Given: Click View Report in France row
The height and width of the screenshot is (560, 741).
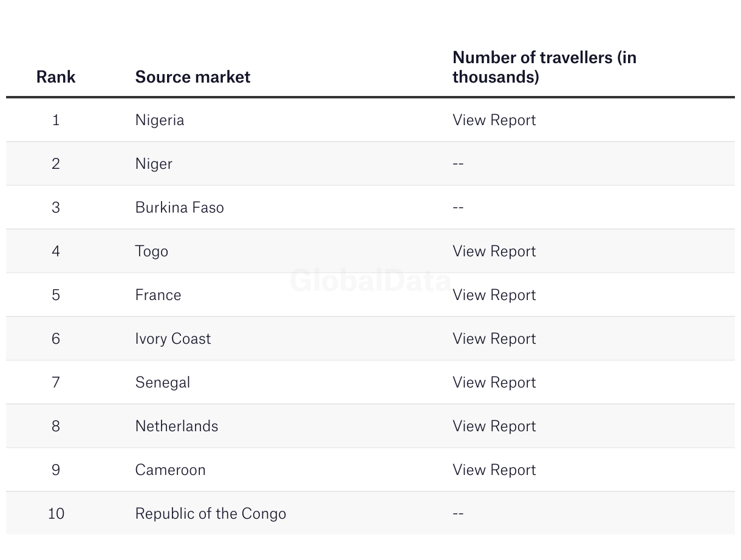Looking at the screenshot, I should 494,295.
